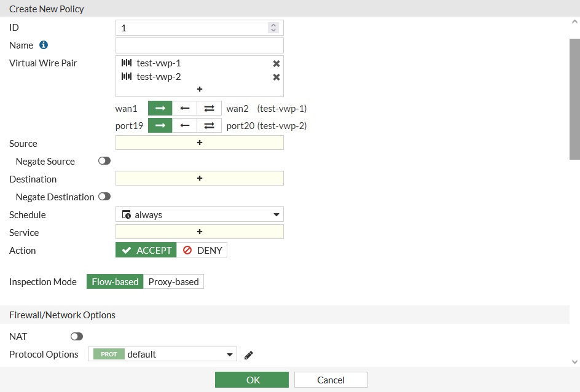580x392 pixels.
Task: Remove test-vwp-1 from the Virtual Wire Pair
Action: [x=276, y=63]
